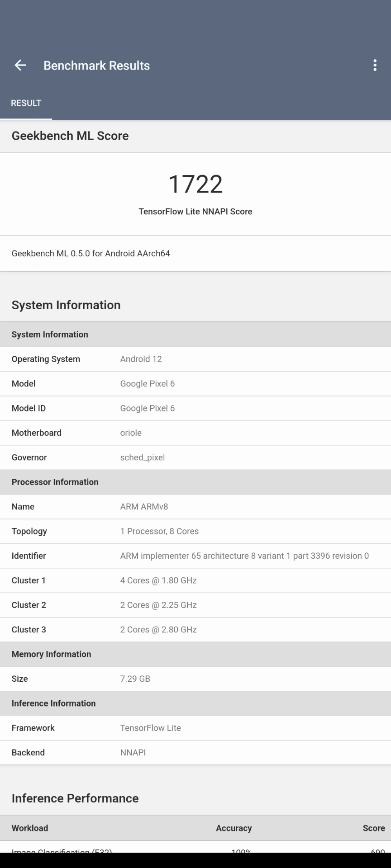Viewport: 391px width, 868px height.
Task: Click the Geekbench ML Score heading
Action: (70, 136)
